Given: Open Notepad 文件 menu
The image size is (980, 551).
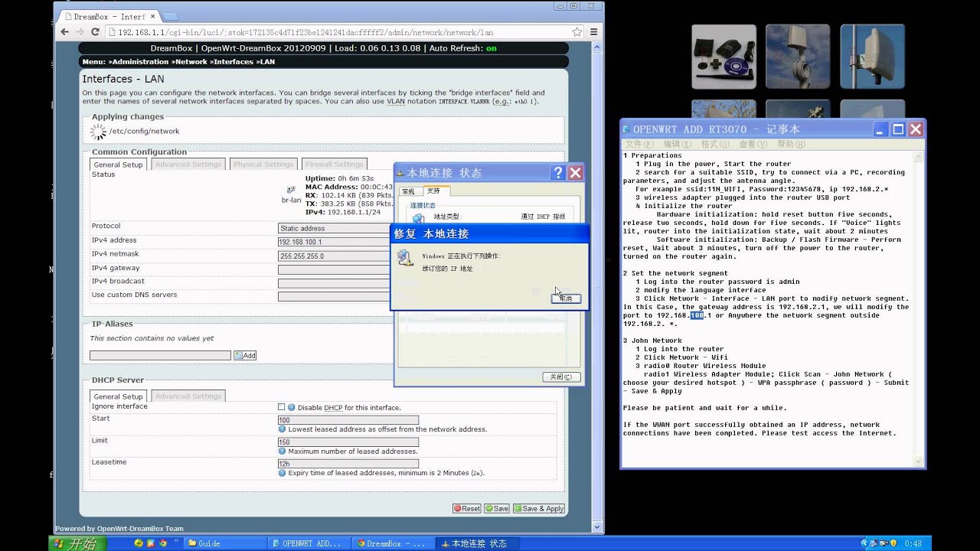Looking at the screenshot, I should pos(639,144).
